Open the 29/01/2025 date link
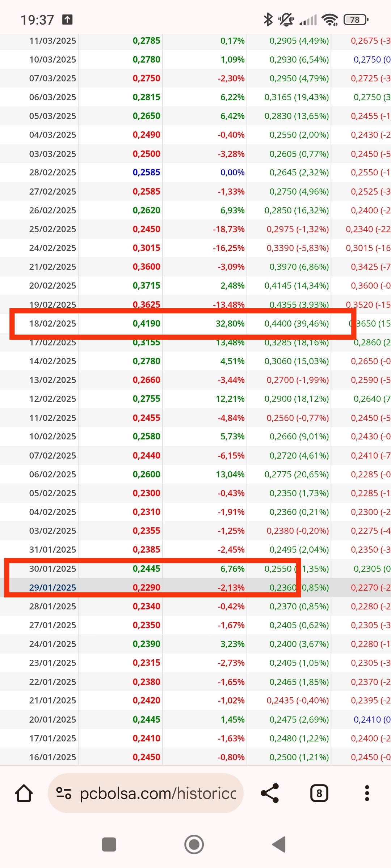 click(x=52, y=587)
